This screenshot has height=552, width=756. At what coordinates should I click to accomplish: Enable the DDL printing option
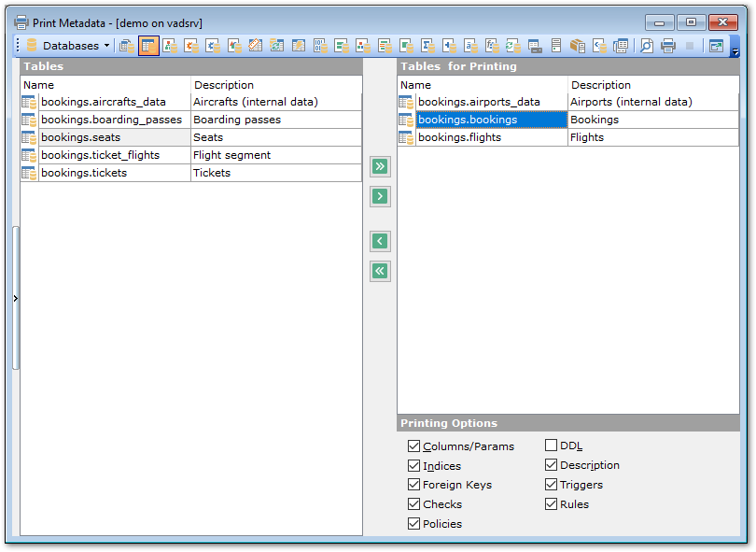pos(551,446)
